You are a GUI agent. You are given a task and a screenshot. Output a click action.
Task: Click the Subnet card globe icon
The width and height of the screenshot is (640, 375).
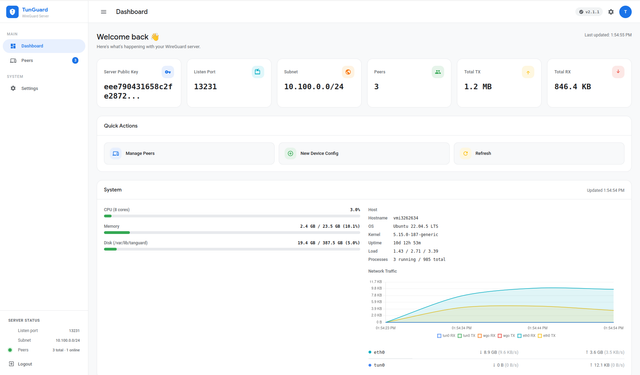[x=348, y=72]
